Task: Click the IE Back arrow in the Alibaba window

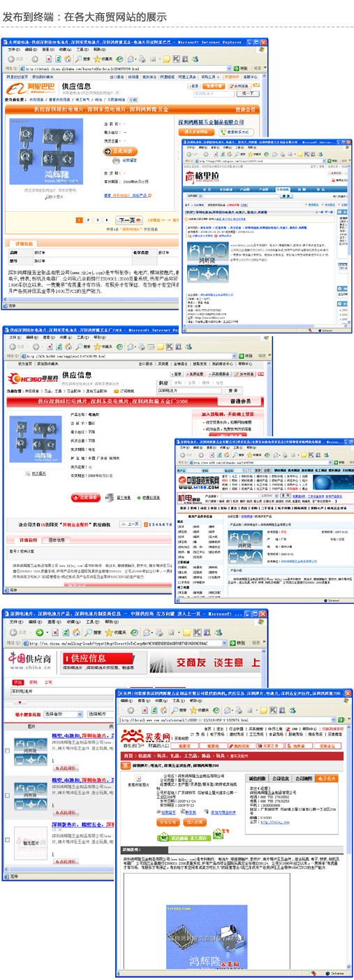Action: click(11, 59)
